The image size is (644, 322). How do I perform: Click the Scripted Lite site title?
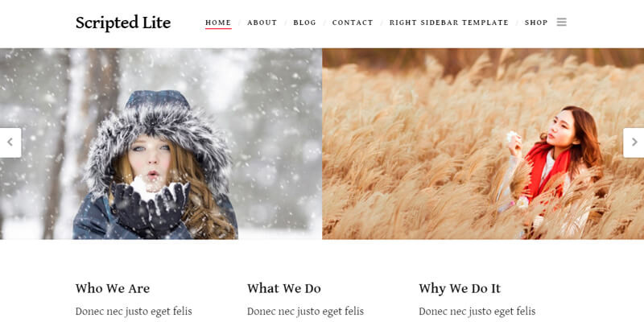tap(123, 23)
